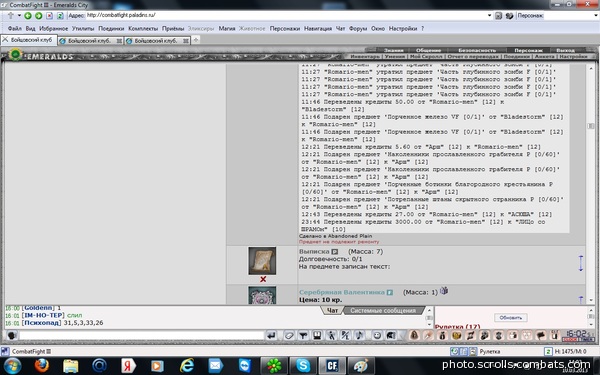Click the red stop loading icon
600x375 pixels.
(x=49, y=16)
